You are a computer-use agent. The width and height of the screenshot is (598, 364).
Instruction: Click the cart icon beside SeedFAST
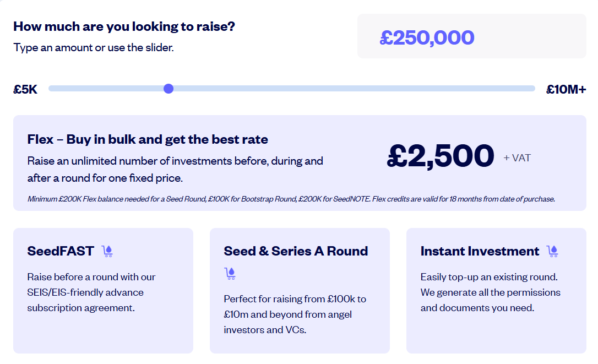click(x=107, y=252)
